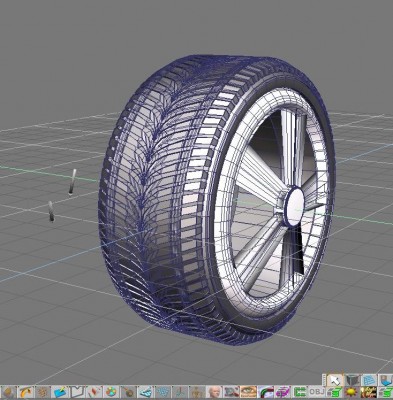The image size is (393, 400).
Task: Click the red diamond shapes icon
Action: pos(94,392)
